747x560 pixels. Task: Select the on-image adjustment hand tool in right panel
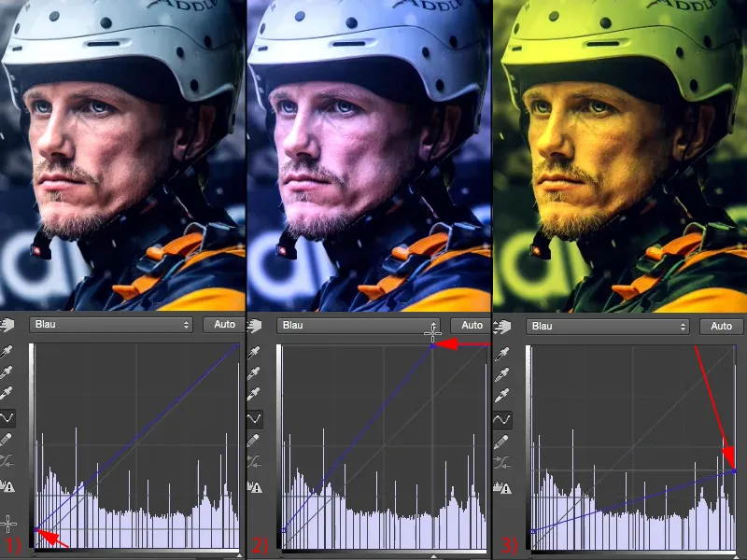click(x=502, y=328)
